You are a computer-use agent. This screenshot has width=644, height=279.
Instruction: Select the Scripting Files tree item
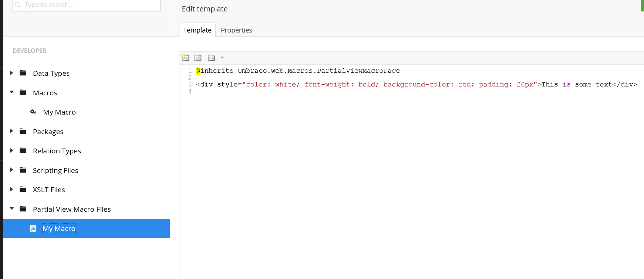(55, 170)
